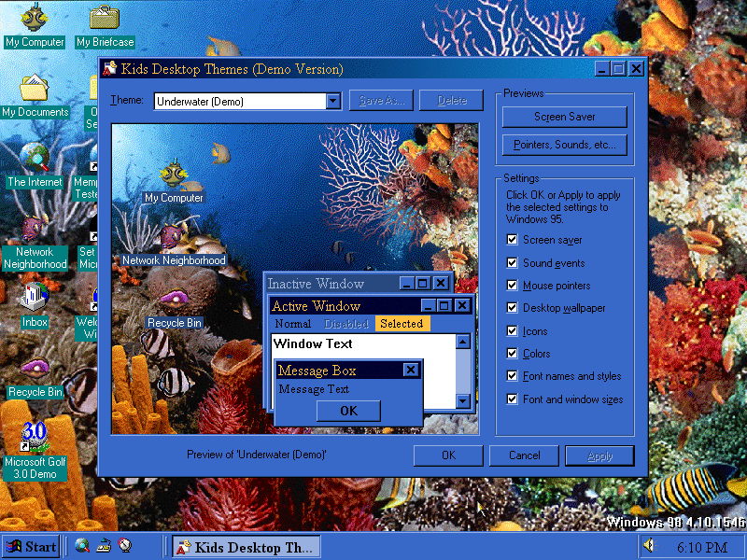The image size is (747, 560).
Task: Confirm the theme with the dialog's OK button
Action: (448, 455)
